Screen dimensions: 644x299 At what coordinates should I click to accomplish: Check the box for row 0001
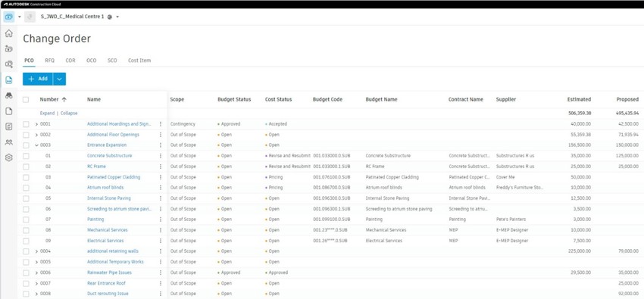pos(26,124)
